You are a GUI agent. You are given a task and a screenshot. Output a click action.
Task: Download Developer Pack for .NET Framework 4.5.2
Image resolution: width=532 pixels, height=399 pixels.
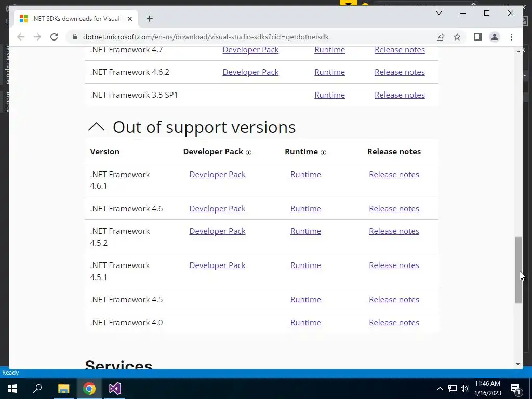[217, 231]
